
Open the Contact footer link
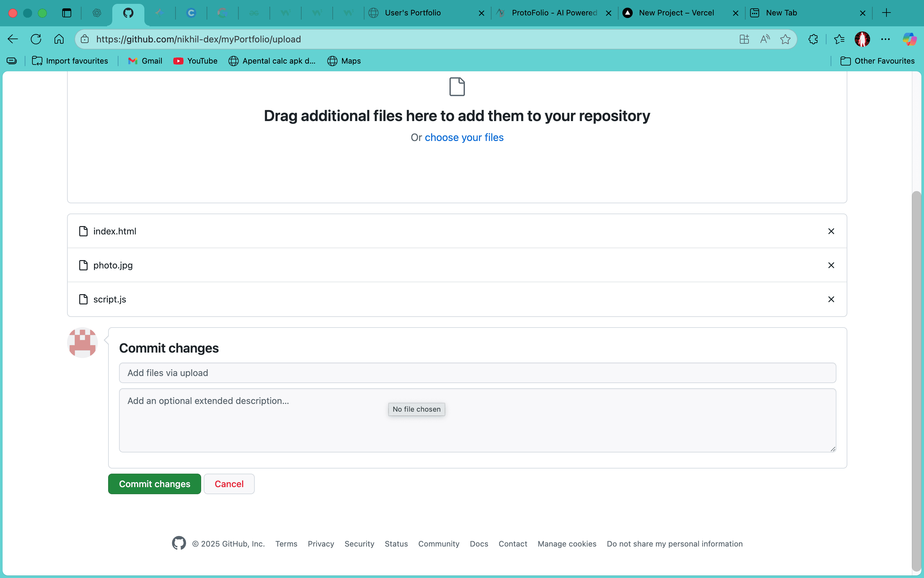[x=513, y=544]
